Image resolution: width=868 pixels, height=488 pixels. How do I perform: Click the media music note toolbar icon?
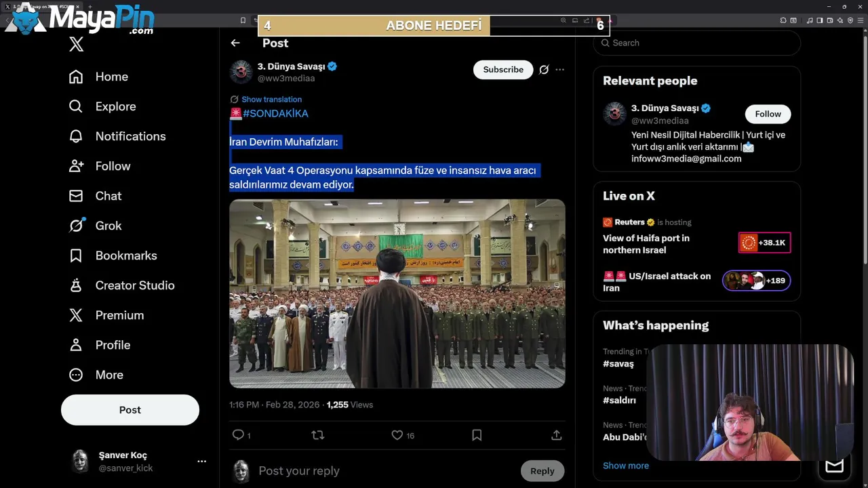pyautogui.click(x=810, y=20)
